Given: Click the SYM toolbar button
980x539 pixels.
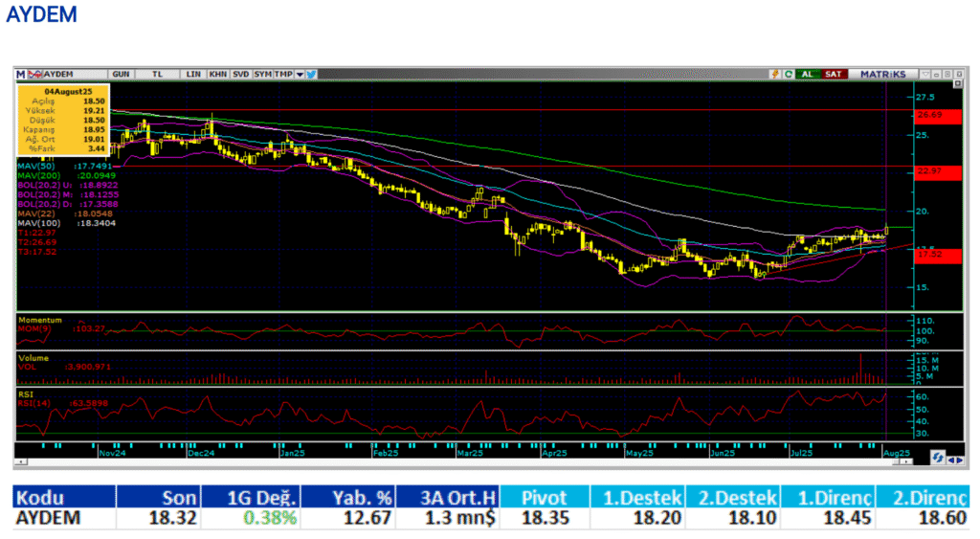Looking at the screenshot, I should [x=262, y=75].
